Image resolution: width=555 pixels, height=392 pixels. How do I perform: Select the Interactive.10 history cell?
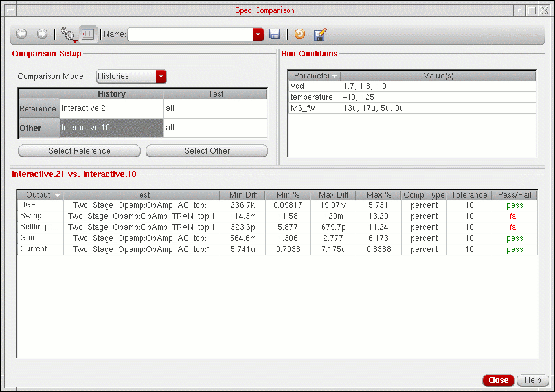tap(110, 128)
